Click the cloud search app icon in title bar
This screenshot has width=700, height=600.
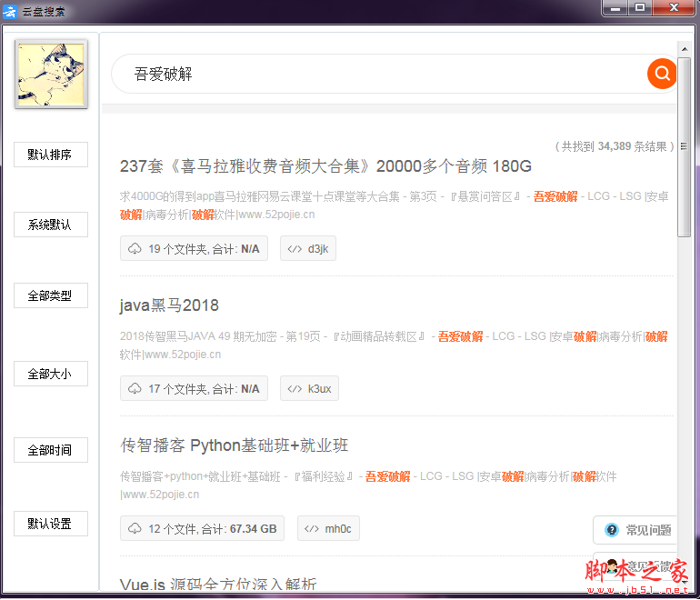coord(10,11)
